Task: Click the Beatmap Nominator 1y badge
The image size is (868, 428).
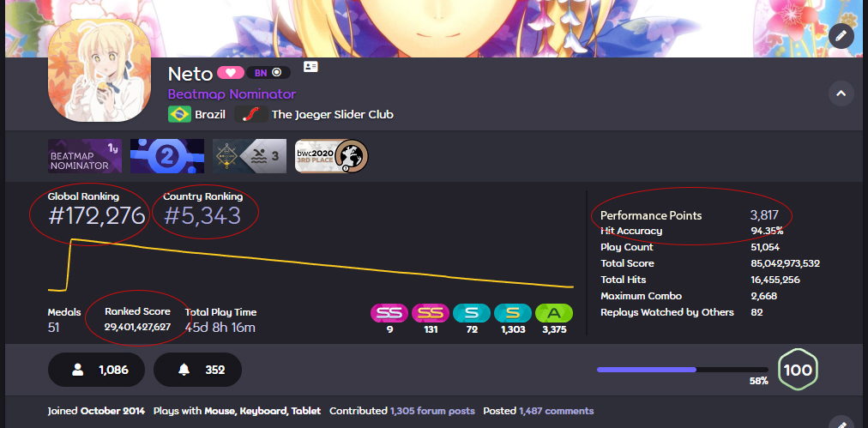Action: click(x=85, y=156)
